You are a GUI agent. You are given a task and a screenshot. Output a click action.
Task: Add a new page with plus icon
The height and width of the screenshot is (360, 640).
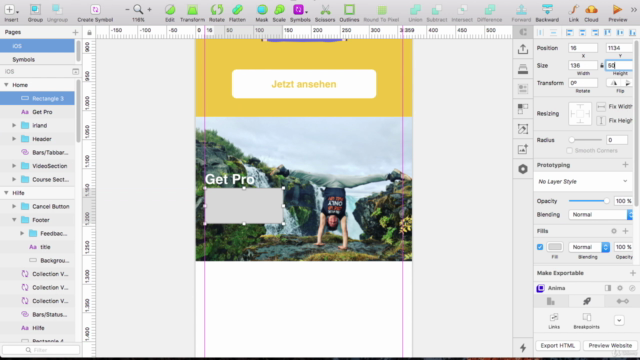click(x=75, y=32)
